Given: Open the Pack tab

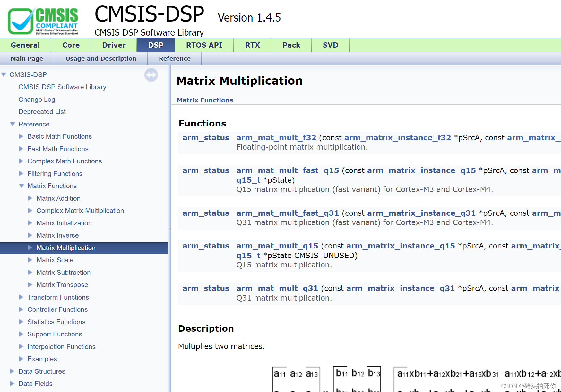Looking at the screenshot, I should 291,45.
